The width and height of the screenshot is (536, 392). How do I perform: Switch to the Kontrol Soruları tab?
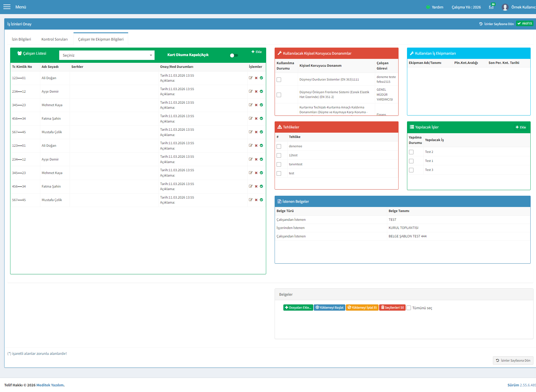coord(54,39)
